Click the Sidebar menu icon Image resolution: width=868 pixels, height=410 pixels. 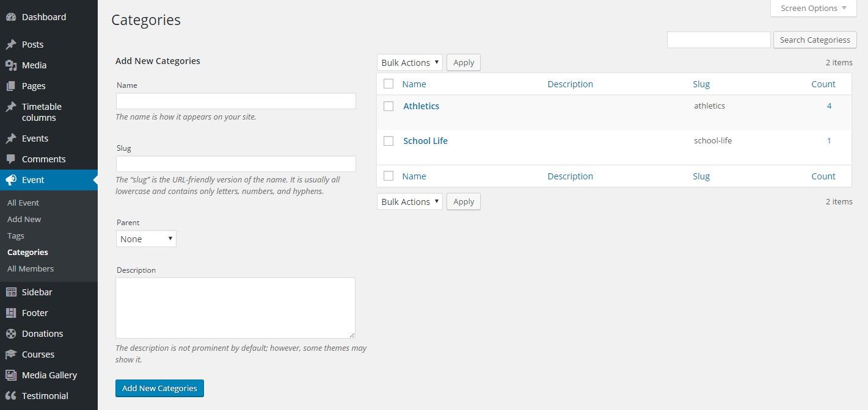[x=11, y=292]
